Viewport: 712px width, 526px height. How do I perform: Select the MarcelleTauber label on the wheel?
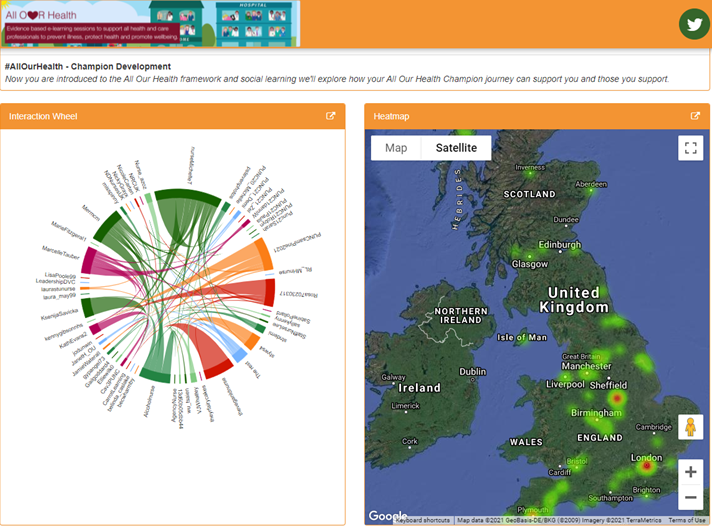[x=60, y=252]
